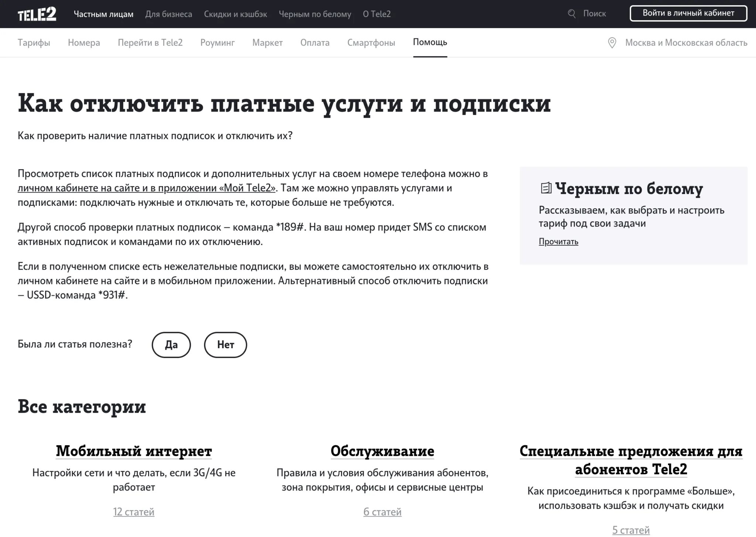Viewport: 756px width, 537px height.
Task: Click the Все категории heading
Action: pos(82,407)
